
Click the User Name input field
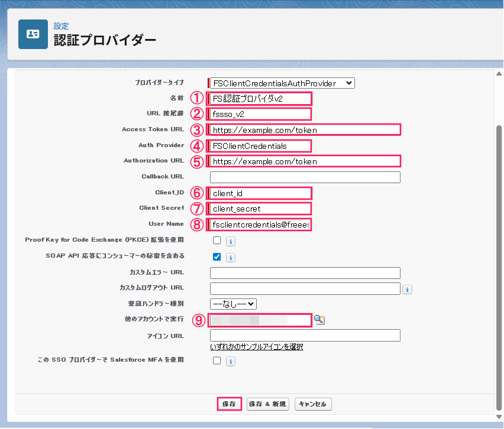pyautogui.click(x=260, y=225)
